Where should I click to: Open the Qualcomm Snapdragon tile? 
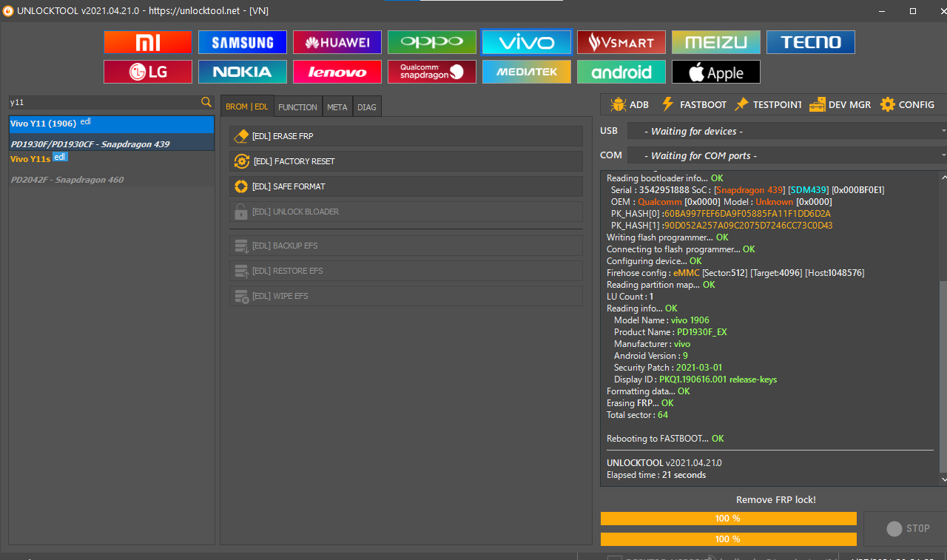(x=432, y=72)
